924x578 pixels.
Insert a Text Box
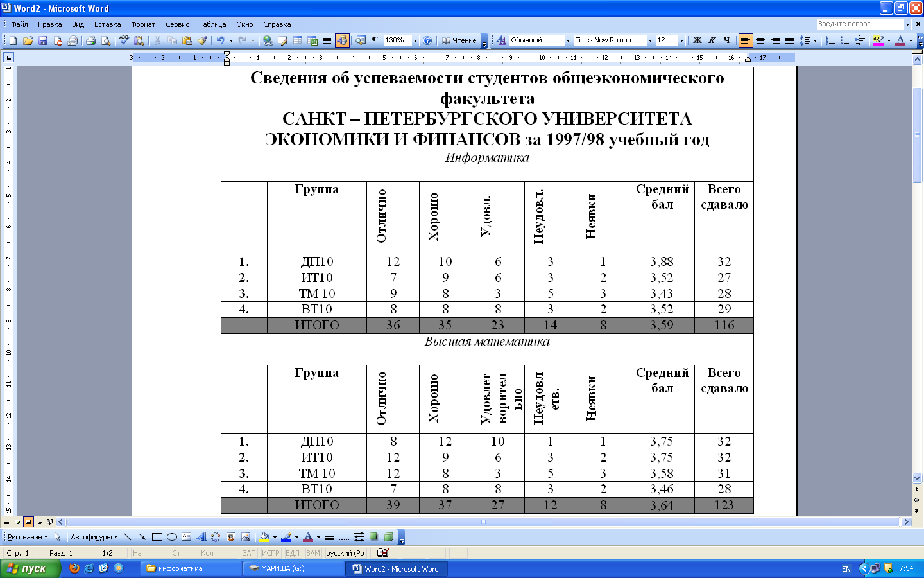(186, 537)
